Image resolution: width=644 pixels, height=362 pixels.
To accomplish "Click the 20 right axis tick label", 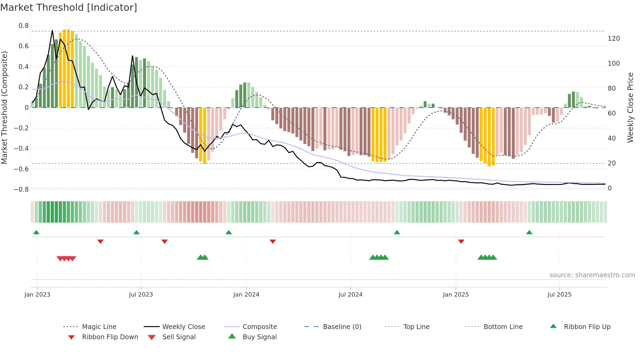I will coord(612,163).
